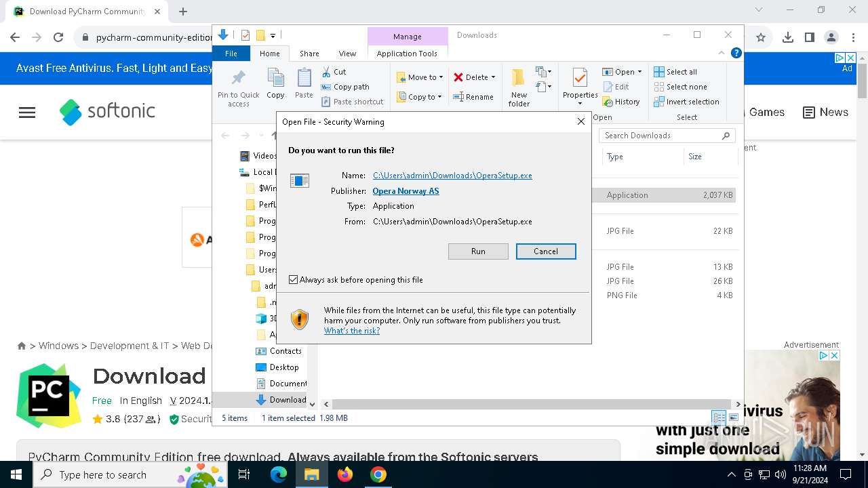Viewport: 868px width, 488px height.
Task: Toggle Always ask before opening this file
Action: [x=294, y=280]
